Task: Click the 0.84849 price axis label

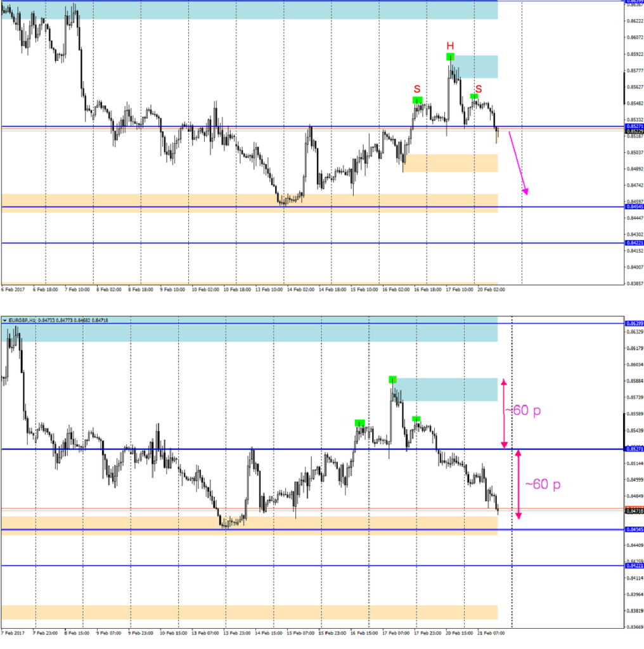Action: pos(635,496)
